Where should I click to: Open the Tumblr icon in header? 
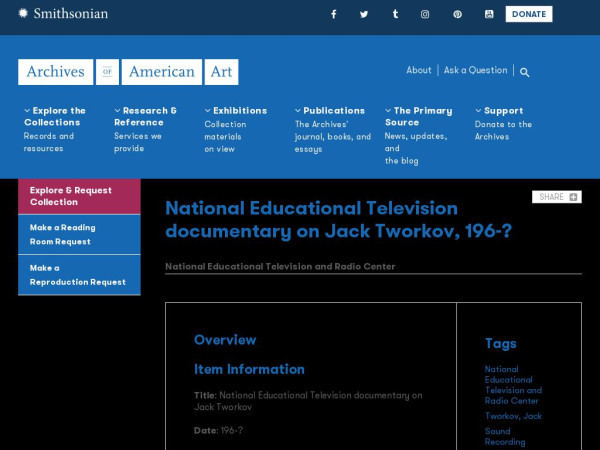395,14
